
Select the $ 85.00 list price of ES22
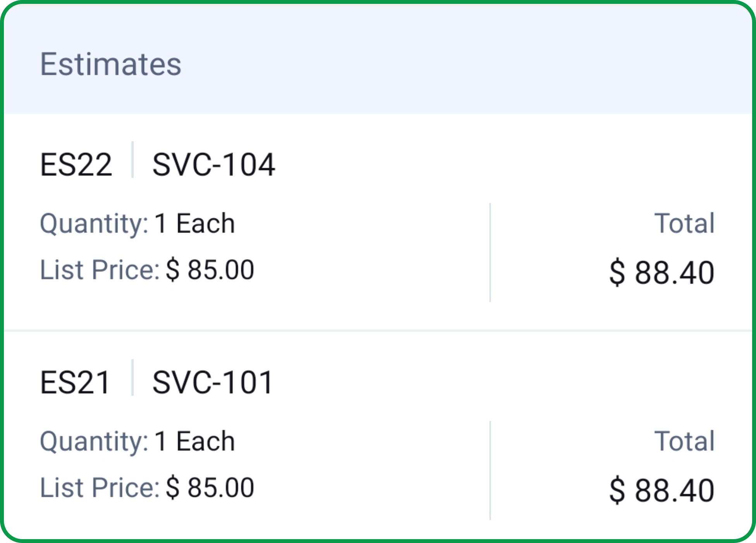tap(210, 270)
